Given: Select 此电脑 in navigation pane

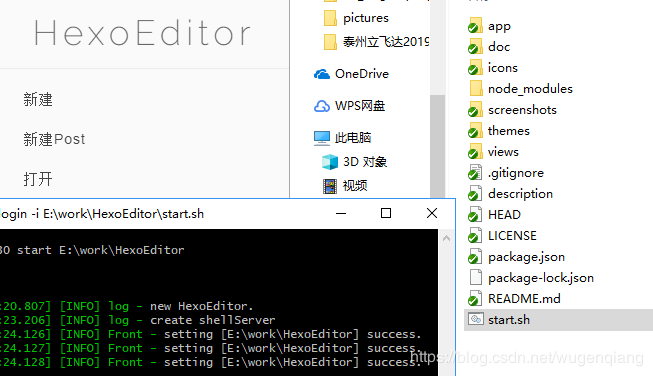Looking at the screenshot, I should tap(353, 138).
